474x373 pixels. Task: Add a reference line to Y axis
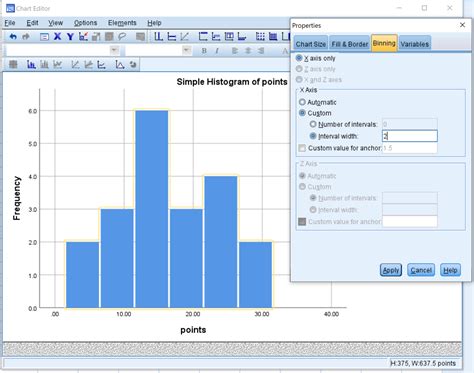click(172, 36)
